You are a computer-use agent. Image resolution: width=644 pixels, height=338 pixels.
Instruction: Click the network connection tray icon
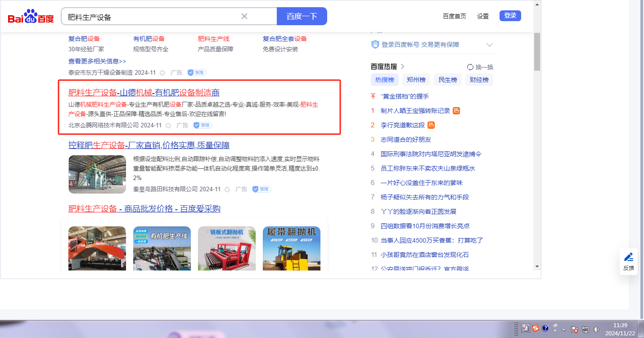(585, 329)
